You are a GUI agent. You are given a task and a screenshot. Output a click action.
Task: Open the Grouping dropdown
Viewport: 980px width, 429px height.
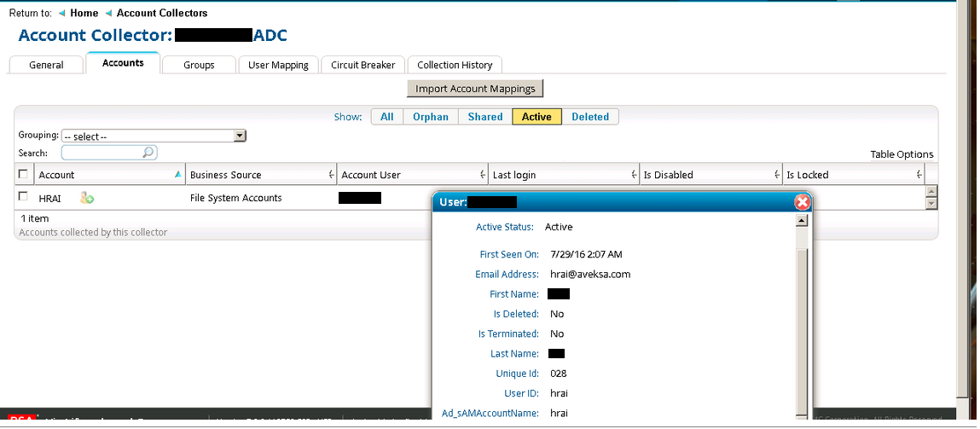click(x=240, y=136)
